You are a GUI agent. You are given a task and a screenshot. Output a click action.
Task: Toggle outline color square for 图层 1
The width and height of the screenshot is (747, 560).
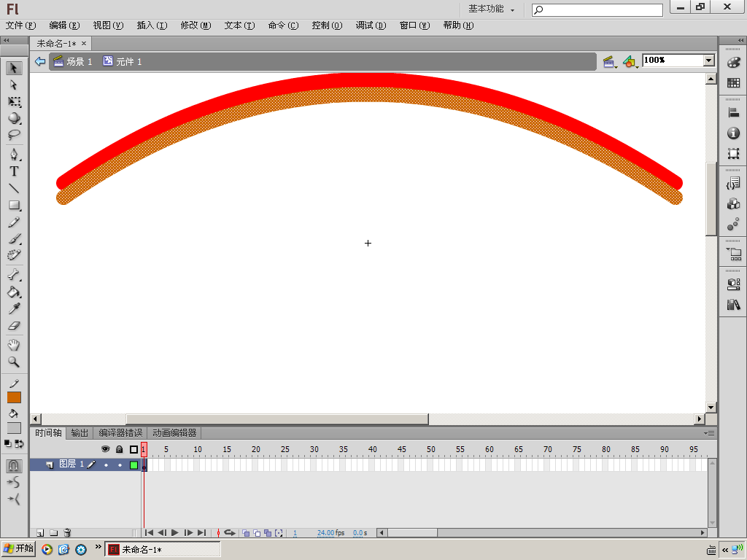pos(134,464)
